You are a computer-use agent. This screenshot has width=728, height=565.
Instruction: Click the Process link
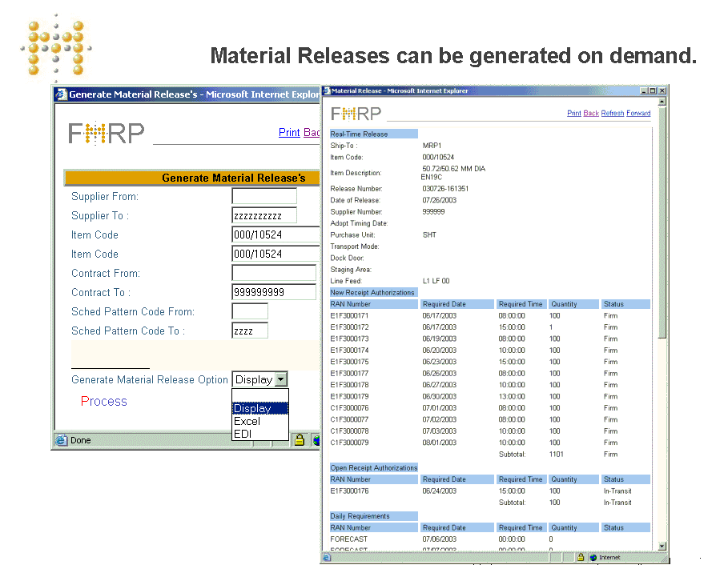104,401
